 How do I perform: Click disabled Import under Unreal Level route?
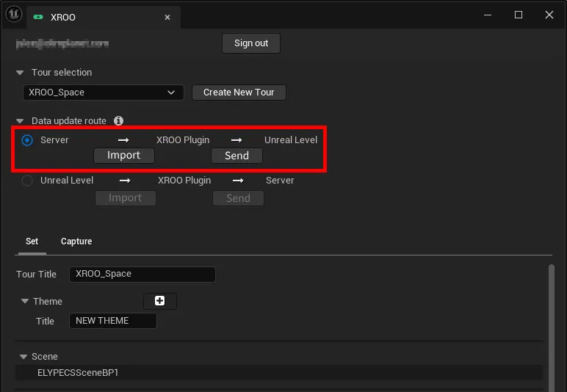pyautogui.click(x=126, y=198)
